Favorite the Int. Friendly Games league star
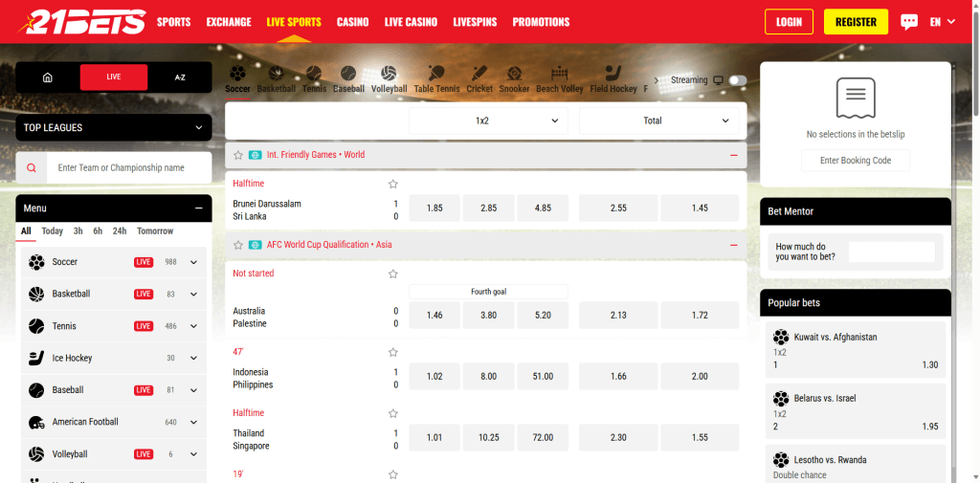 pos(237,155)
